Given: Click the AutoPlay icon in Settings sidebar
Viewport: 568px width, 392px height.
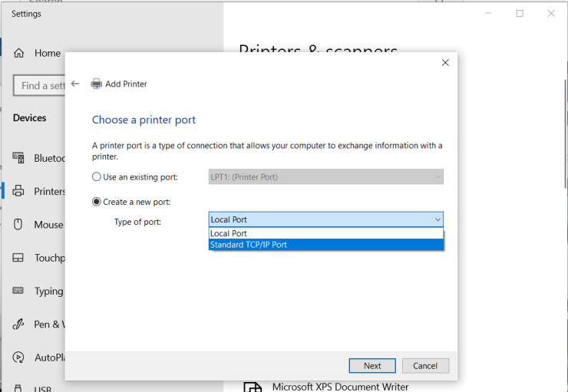Looking at the screenshot, I should 18,357.
